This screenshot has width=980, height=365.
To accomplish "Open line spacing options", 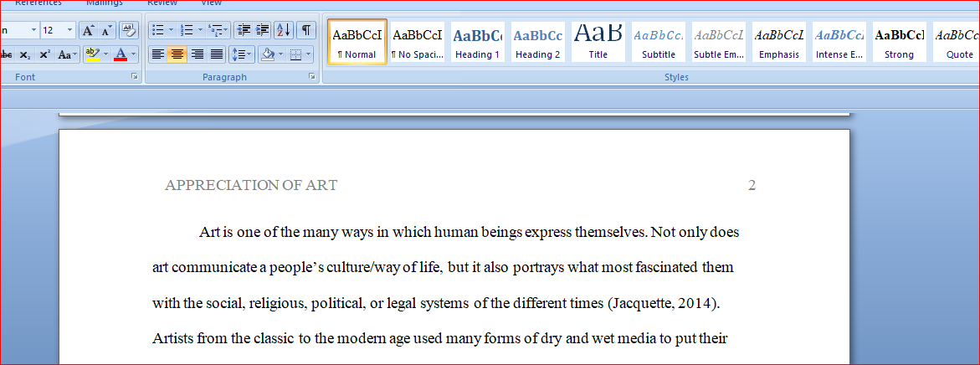I will [241, 54].
